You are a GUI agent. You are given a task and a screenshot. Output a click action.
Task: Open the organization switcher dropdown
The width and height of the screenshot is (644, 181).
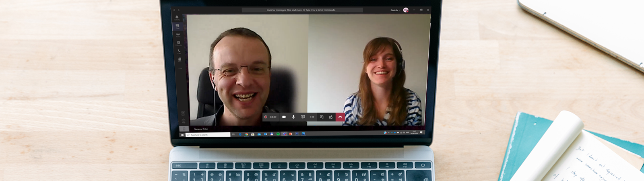pyautogui.click(x=395, y=10)
